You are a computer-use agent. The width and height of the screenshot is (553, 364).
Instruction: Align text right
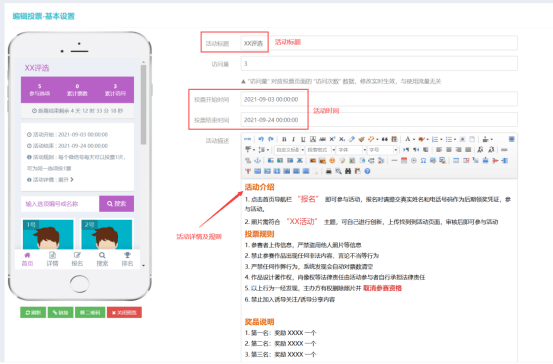(x=458, y=150)
